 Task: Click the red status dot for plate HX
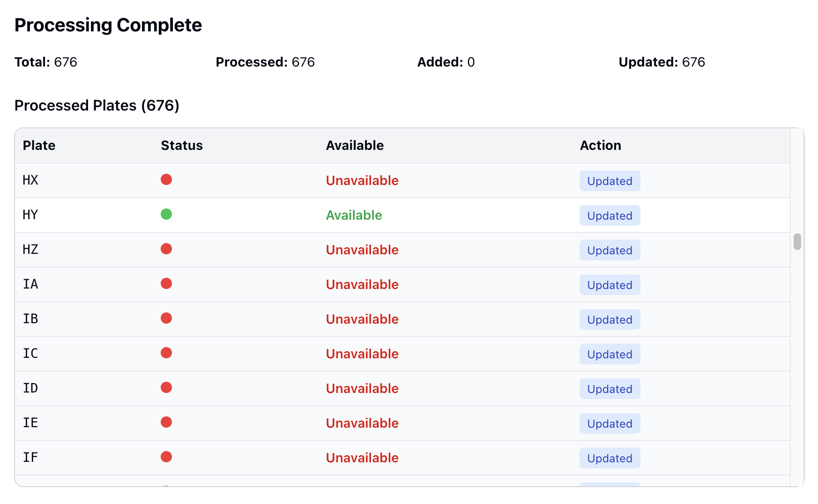click(x=166, y=179)
